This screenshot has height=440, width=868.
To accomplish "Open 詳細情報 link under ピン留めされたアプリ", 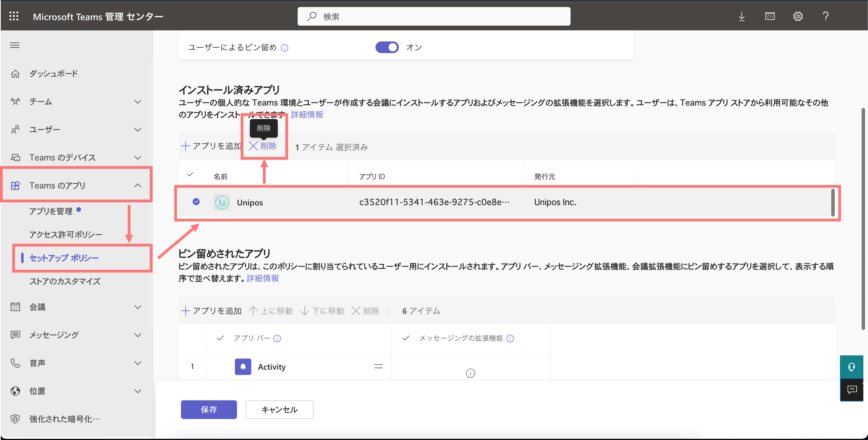I will tap(263, 278).
